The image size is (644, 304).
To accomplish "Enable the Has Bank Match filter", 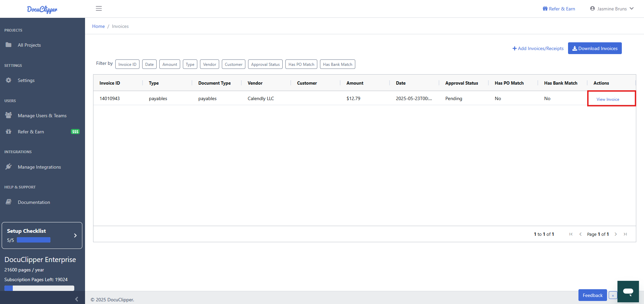I will point(337,64).
